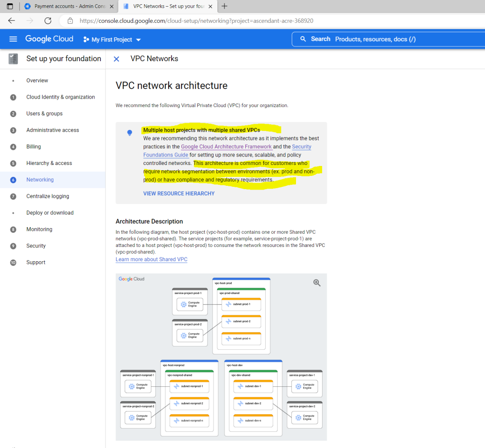Open the Monitoring step
Image resolution: width=485 pixels, height=448 pixels.
click(39, 229)
